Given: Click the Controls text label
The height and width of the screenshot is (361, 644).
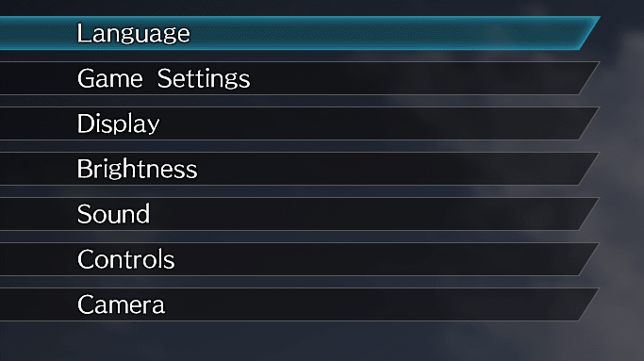Looking at the screenshot, I should 125,259.
